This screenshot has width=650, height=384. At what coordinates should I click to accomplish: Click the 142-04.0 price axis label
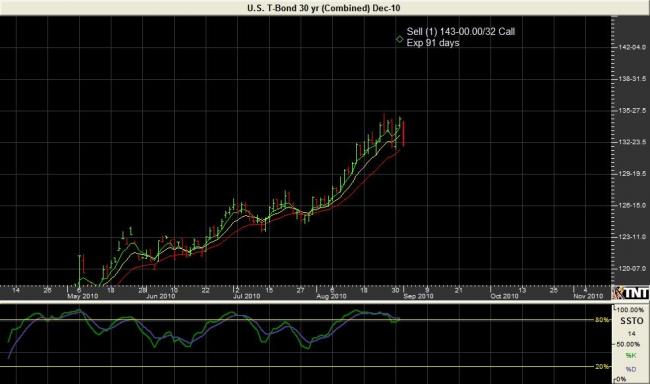[x=632, y=47]
